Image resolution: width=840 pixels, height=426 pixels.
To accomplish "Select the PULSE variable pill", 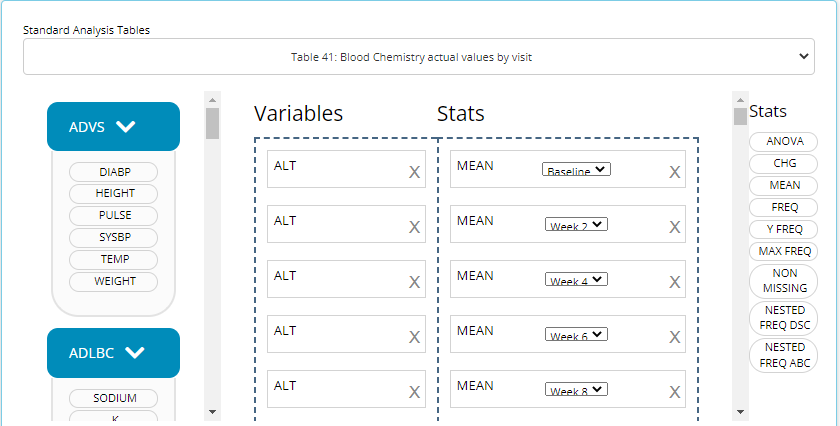I will coord(114,215).
